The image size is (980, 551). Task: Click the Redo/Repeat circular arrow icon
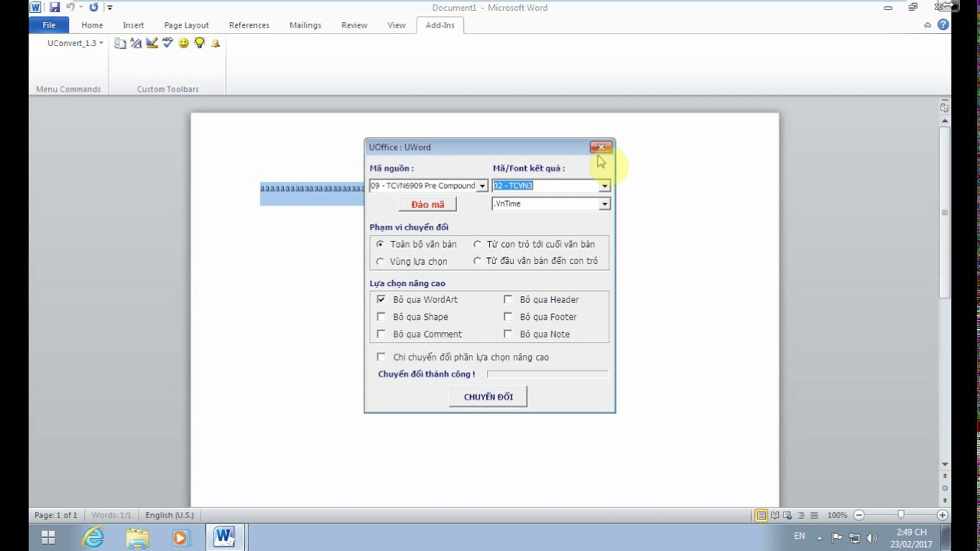point(93,8)
